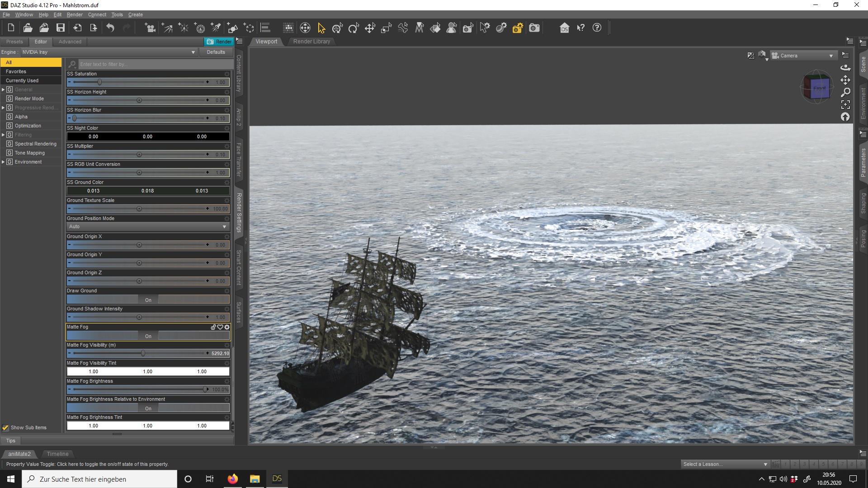Toggle the Matte Fog switch
Viewport: 868px width, 488px height.
pyautogui.click(x=148, y=336)
